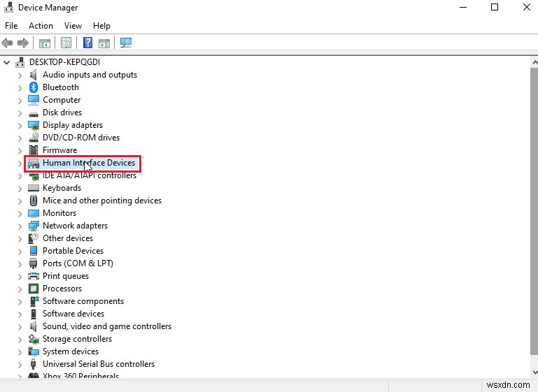Click the Storage controllers icon
The image size is (538, 392).
(34, 339)
